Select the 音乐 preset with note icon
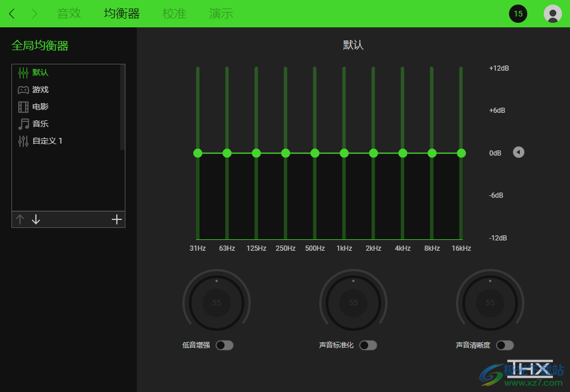The width and height of the screenshot is (570, 392). click(38, 124)
